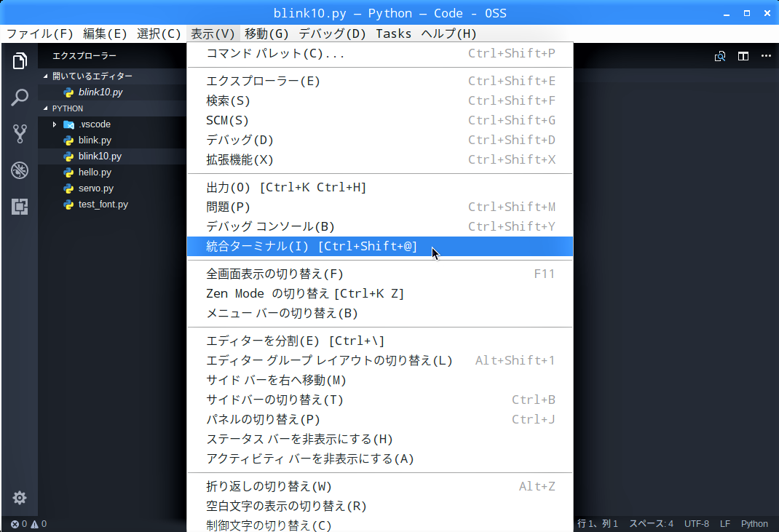The image size is (779, 532).
Task: Select 出力(O) menu entry
Action: [x=380, y=187]
